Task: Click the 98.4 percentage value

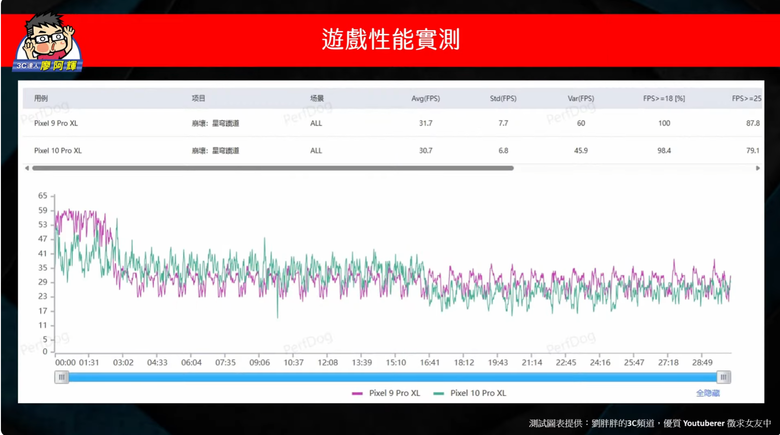Action: [664, 150]
